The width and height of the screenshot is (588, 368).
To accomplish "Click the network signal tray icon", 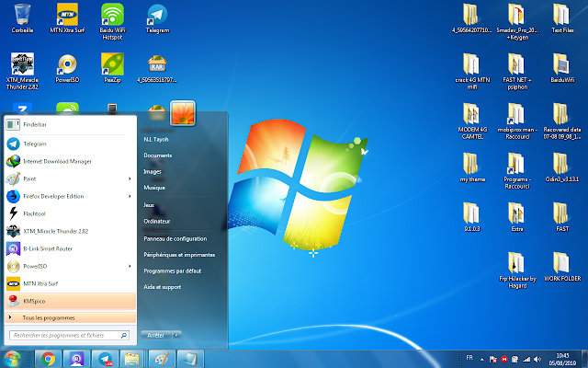I will coord(526,360).
